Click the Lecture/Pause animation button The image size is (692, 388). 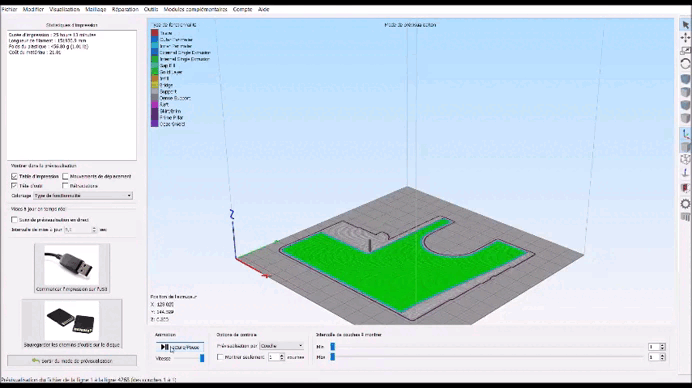(180, 347)
